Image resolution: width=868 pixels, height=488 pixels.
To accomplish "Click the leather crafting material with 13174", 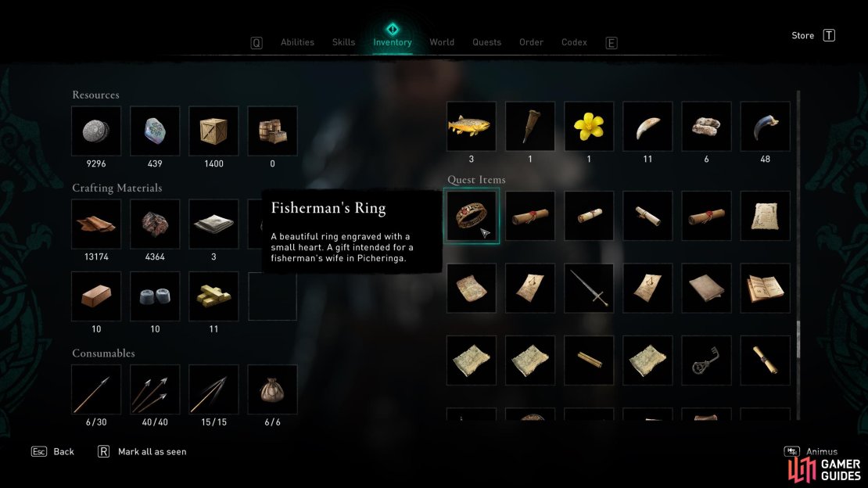I will 96,224.
